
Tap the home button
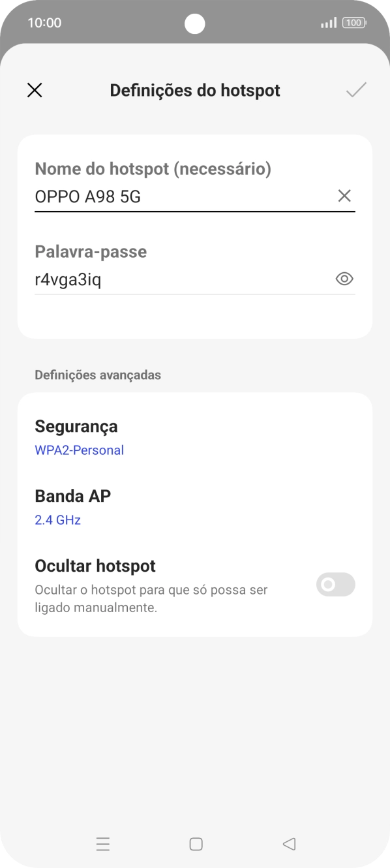point(195,844)
